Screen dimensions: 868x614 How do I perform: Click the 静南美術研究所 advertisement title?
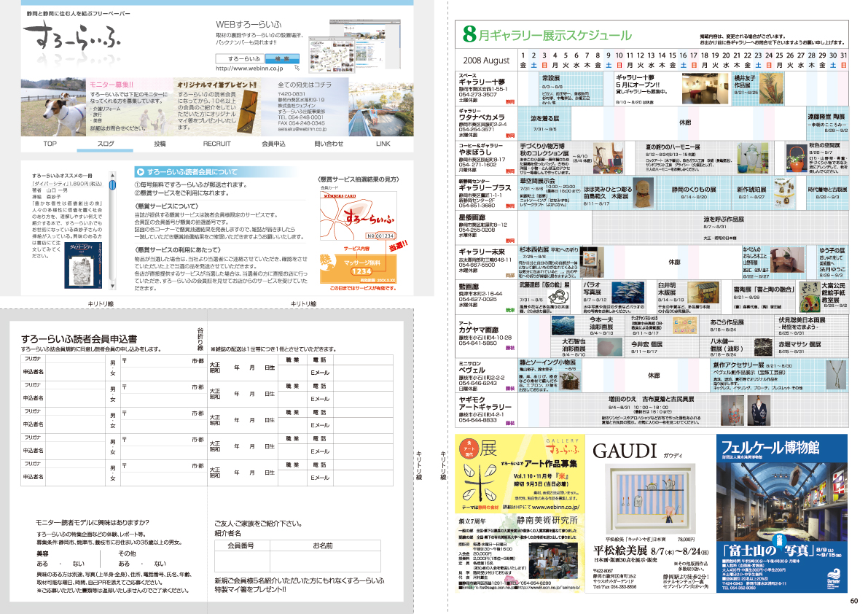tap(547, 520)
